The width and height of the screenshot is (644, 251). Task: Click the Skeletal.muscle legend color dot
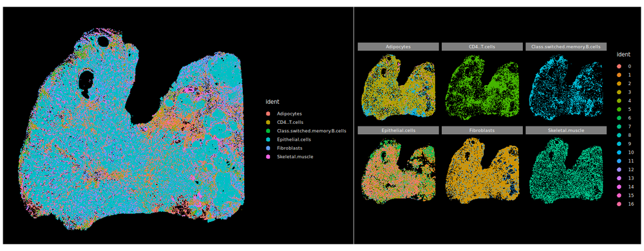pos(268,157)
